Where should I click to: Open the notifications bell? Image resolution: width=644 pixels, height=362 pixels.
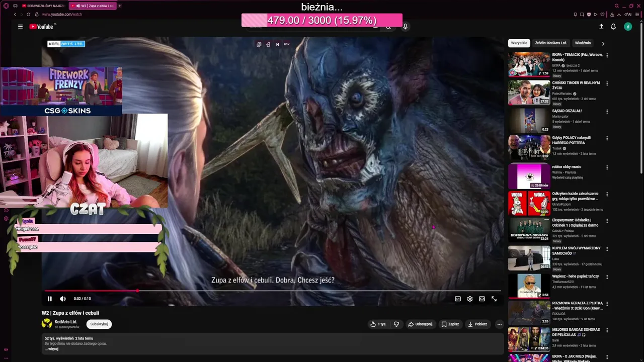pyautogui.click(x=613, y=27)
